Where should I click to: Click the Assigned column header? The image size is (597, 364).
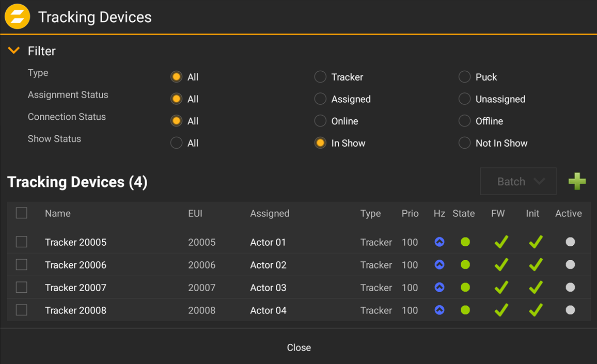click(269, 213)
